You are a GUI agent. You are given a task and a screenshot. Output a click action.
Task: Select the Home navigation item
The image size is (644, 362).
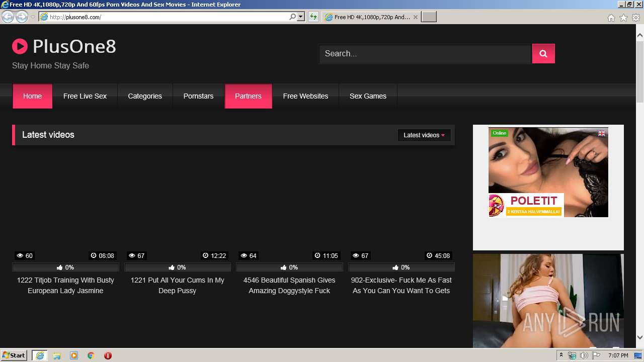pos(32,96)
